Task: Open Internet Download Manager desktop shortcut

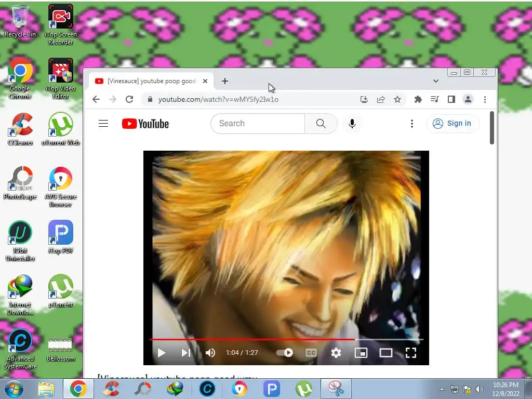Action: click(20, 295)
